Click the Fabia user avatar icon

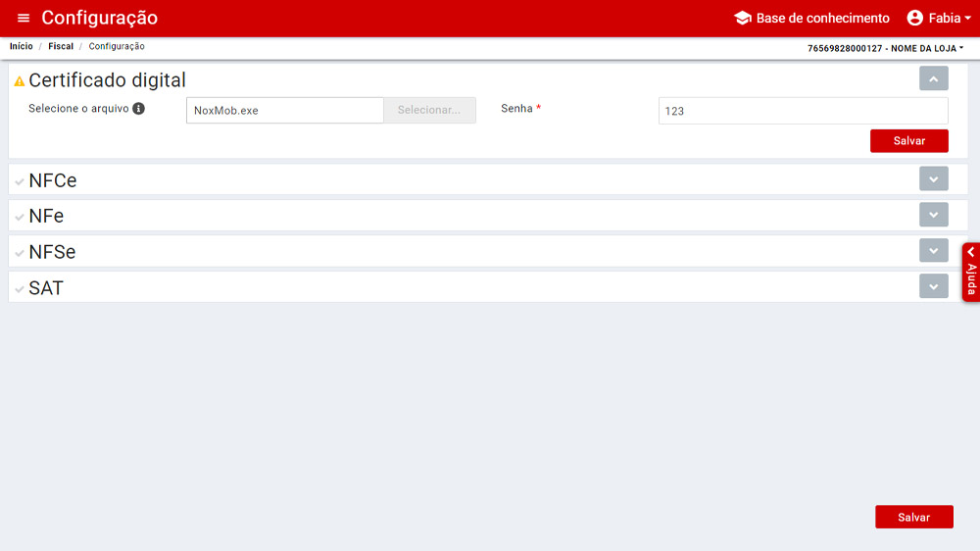[915, 19]
